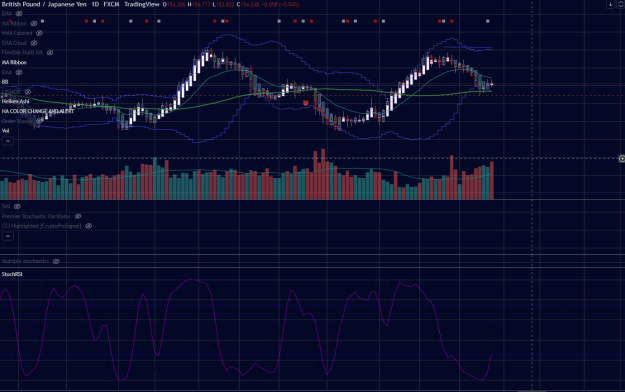
Task: Select HA COLOR CHANGE AND ALERT indicator label
Action: click(37, 111)
